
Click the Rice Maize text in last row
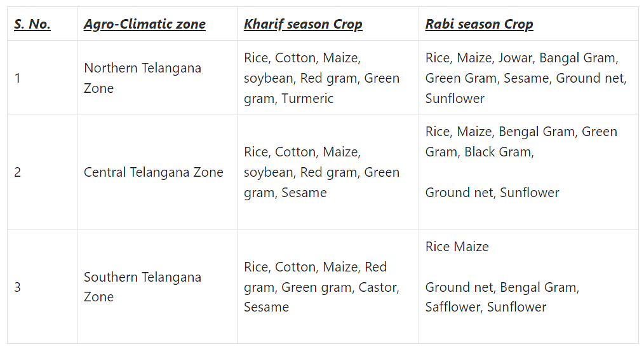pos(457,247)
